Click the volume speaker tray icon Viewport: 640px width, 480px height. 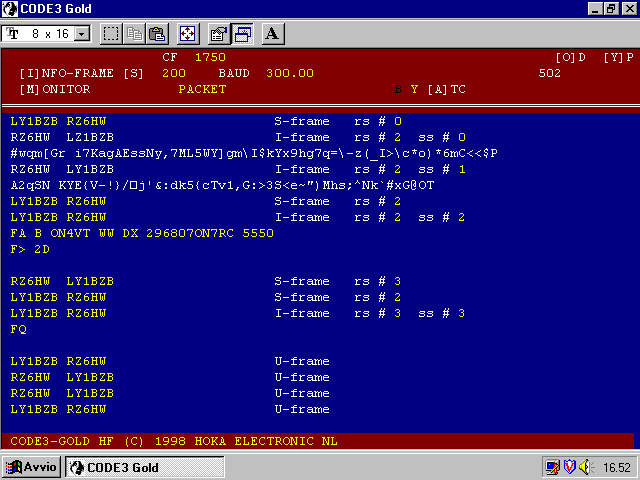(x=587, y=467)
